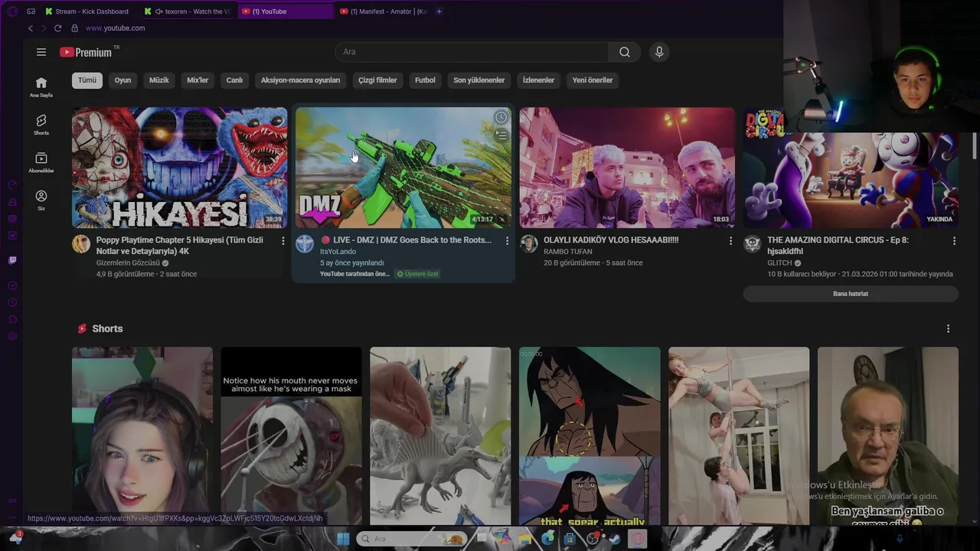This screenshot has width=980, height=551.
Task: Filter feed by Futbol
Action: click(425, 80)
